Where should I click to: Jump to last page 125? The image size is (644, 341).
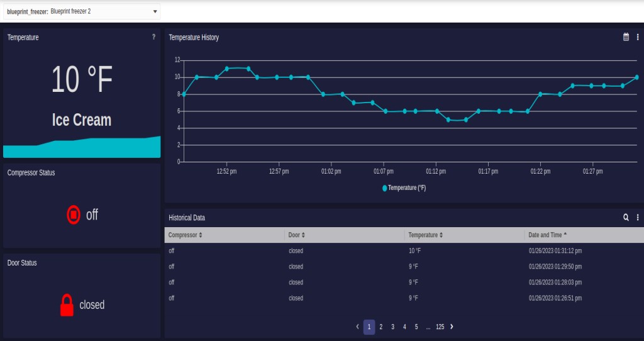click(x=440, y=327)
